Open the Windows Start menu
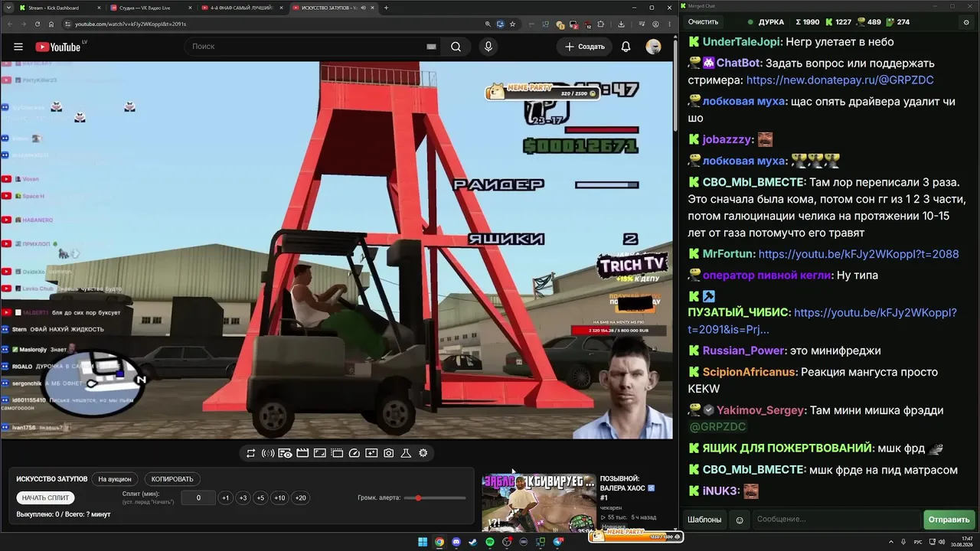 423,542
